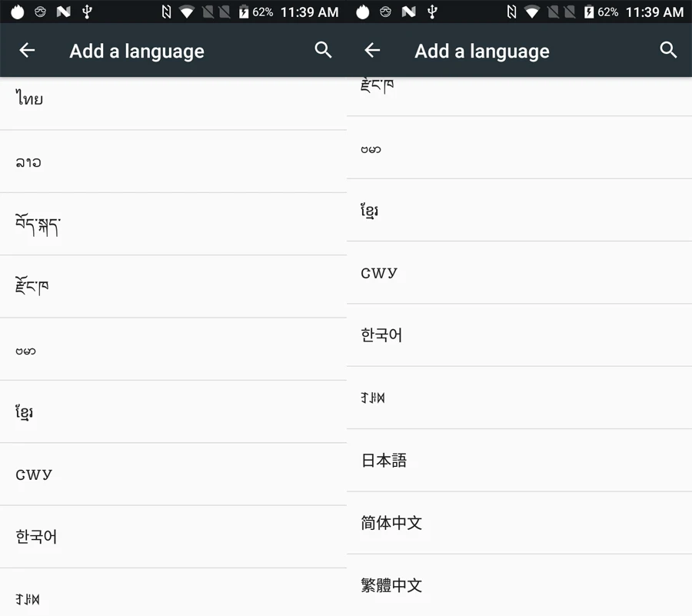Tap USB icon in left status bar
The image size is (692, 616).
[x=87, y=12]
